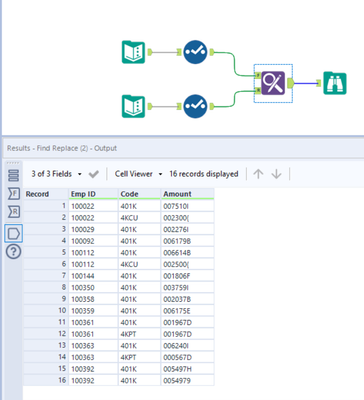364x400 pixels.
Task: Select the upper Text Input tool
Action: 133,52
